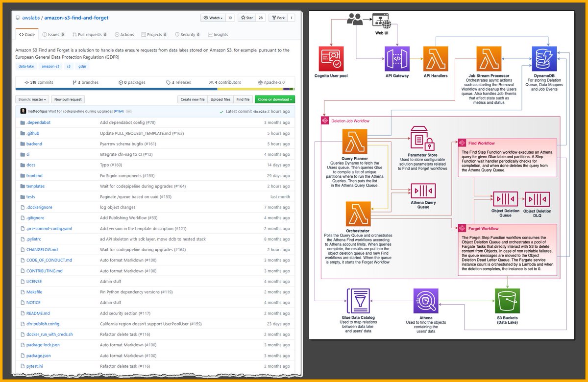588x382 pixels.
Task: Click the backend folder icon
Action: click(x=23, y=144)
